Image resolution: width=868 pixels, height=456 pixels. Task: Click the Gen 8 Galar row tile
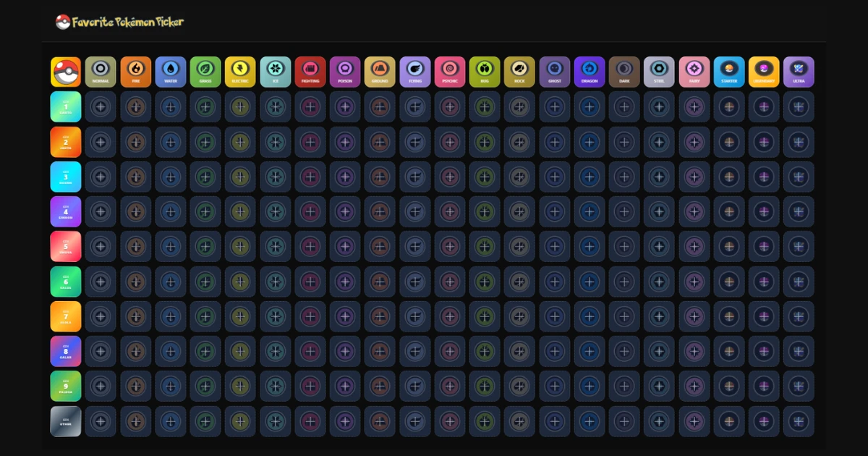pyautogui.click(x=66, y=351)
